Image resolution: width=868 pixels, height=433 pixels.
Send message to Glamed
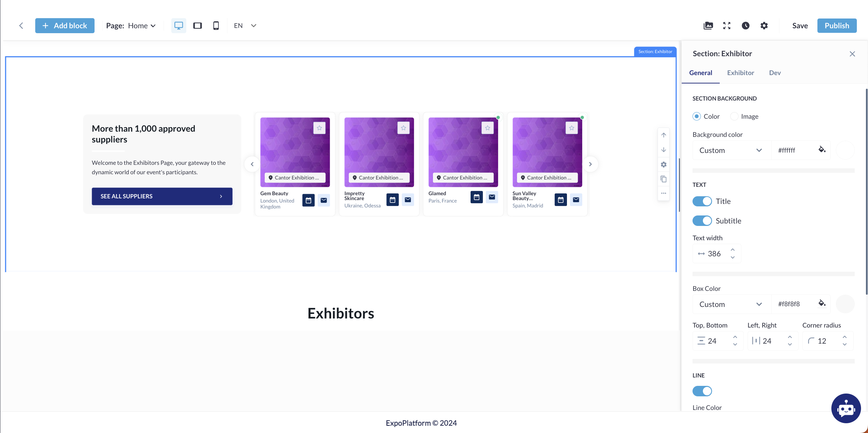(x=492, y=197)
